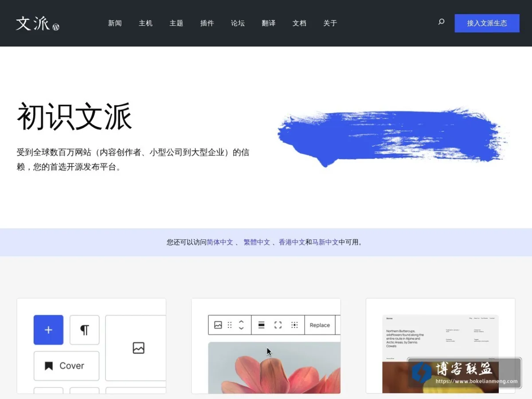Select the paragraph pilcrow block icon
Screen dimensions: 532x399
[84, 330]
